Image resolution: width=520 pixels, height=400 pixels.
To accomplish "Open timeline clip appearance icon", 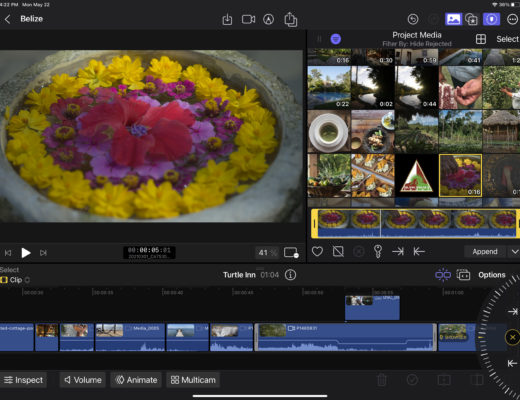I will pyautogui.click(x=463, y=275).
